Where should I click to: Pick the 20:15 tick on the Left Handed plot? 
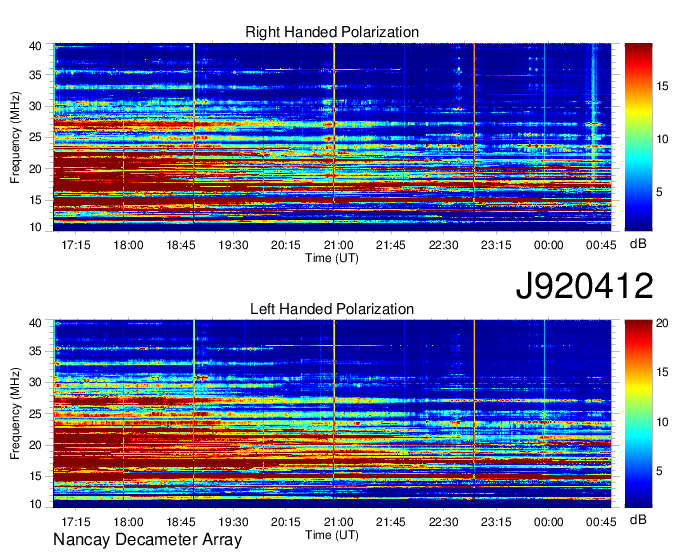(x=286, y=522)
